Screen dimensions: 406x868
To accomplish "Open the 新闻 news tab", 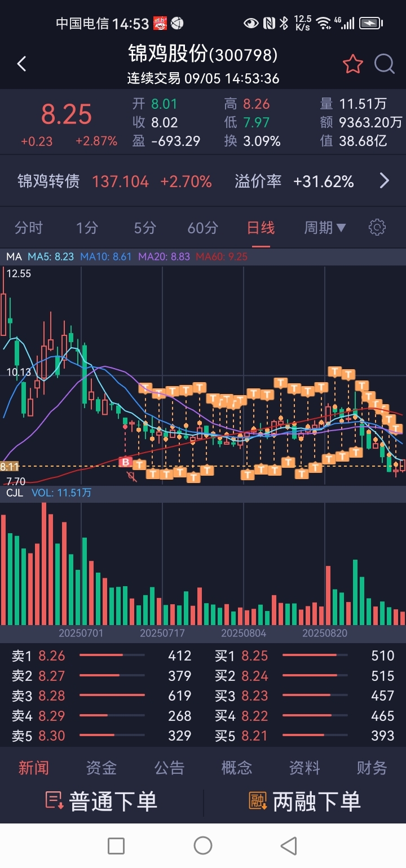I will coord(34,768).
